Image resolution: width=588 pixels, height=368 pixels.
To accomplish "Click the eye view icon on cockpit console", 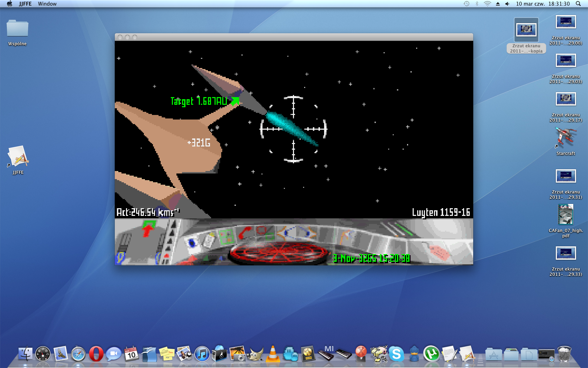I will point(192,243).
